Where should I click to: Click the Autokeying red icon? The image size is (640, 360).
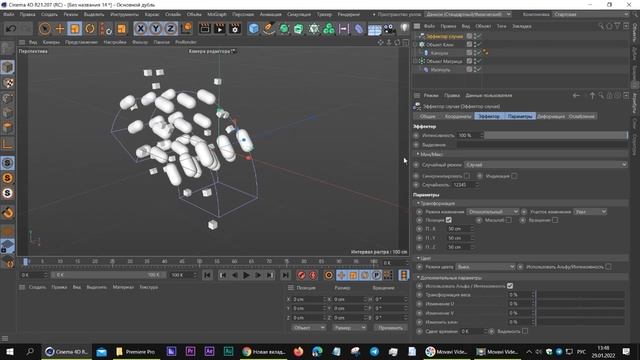313,275
